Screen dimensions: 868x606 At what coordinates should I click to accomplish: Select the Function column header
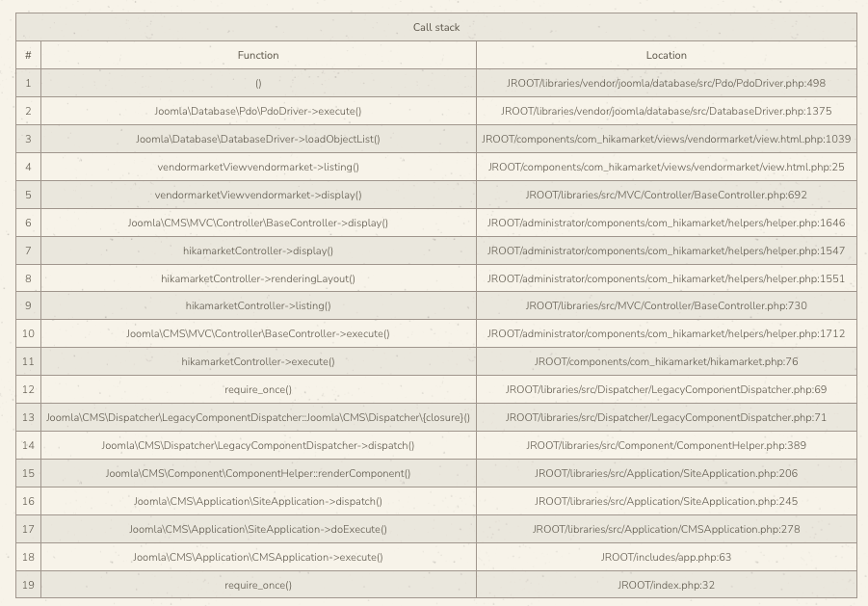coord(258,55)
